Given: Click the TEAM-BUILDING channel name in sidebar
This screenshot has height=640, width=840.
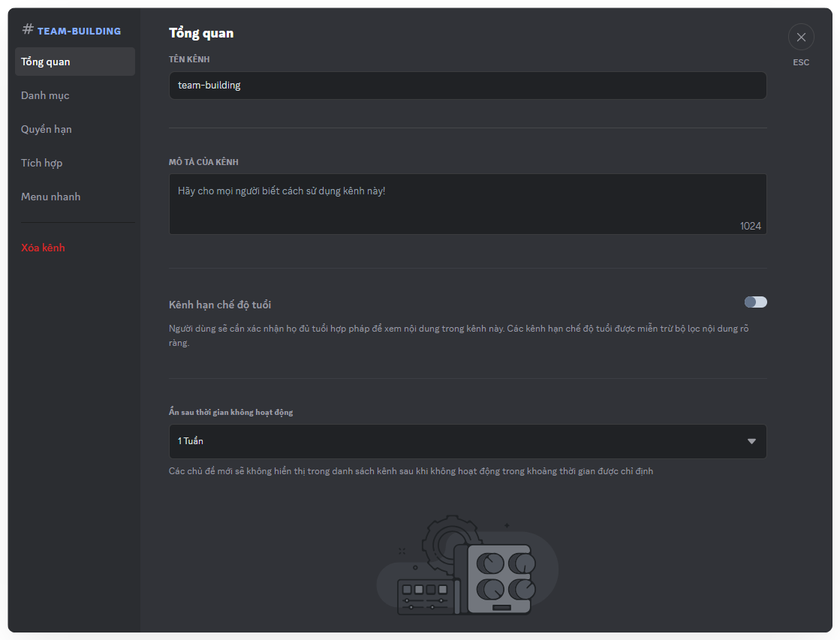Looking at the screenshot, I should [79, 31].
